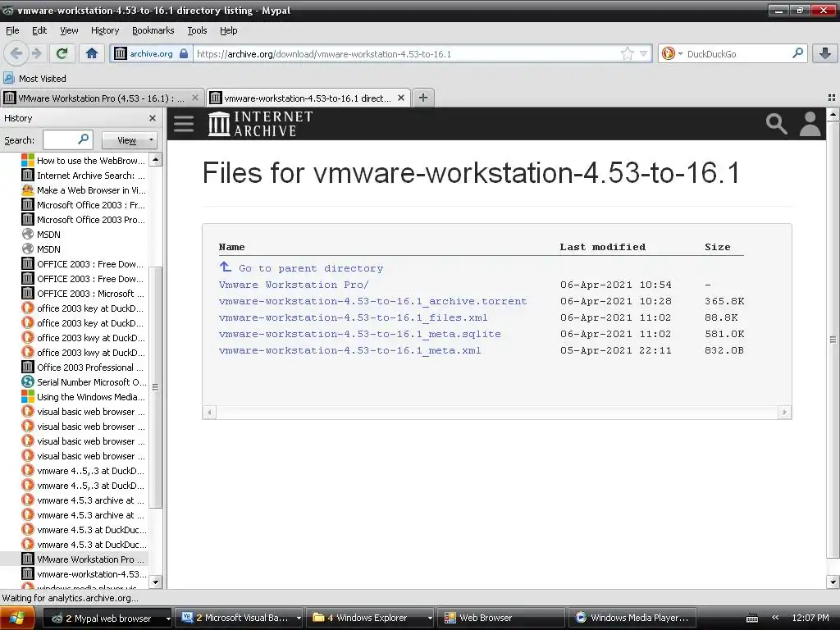Click the History sidebar search magnifier
Viewport: 840px width, 630px height.
(84, 139)
